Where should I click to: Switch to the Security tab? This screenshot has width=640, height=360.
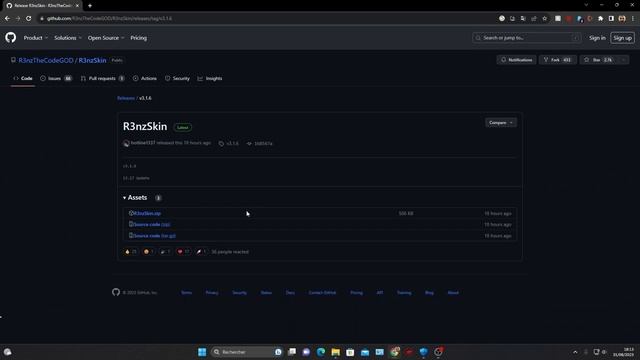click(177, 78)
